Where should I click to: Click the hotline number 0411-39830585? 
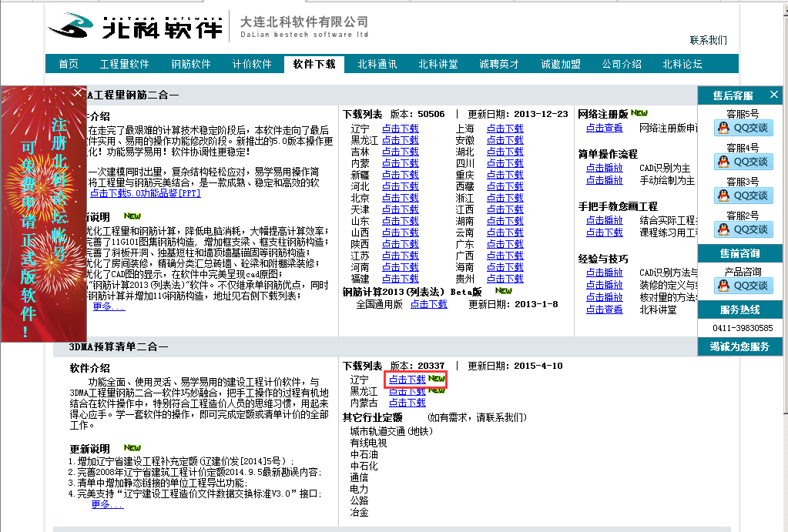tap(743, 328)
